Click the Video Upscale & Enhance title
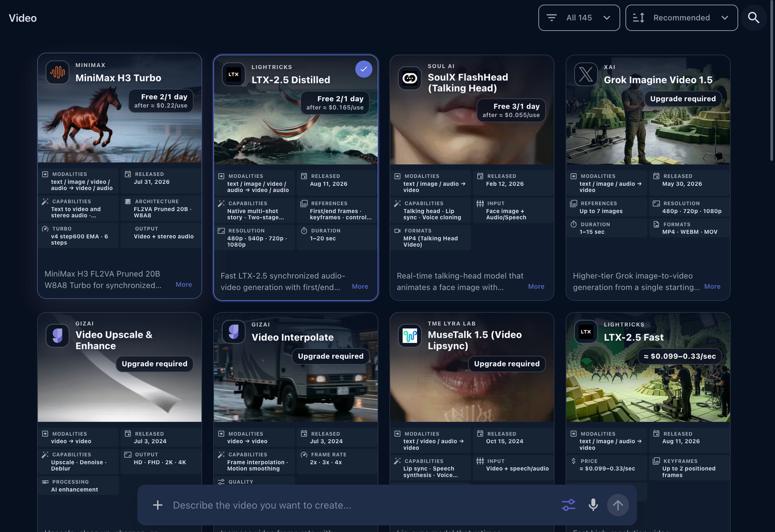775x532 pixels. pos(114,340)
